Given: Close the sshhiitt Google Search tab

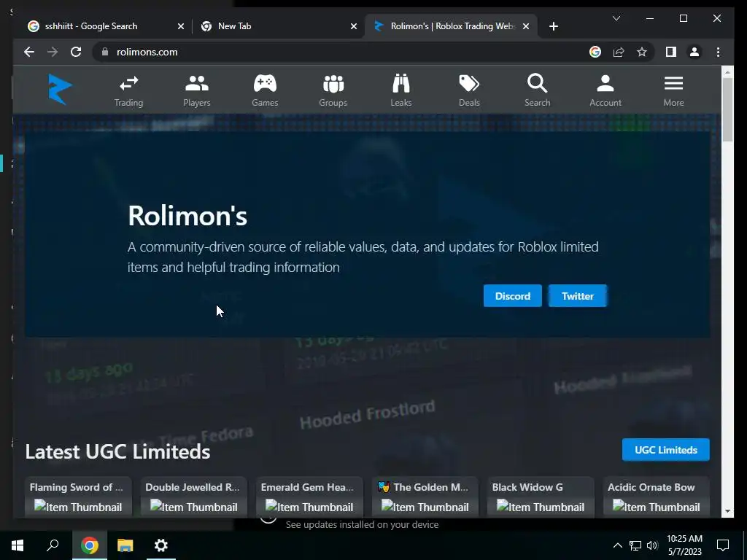Looking at the screenshot, I should 181,26.
